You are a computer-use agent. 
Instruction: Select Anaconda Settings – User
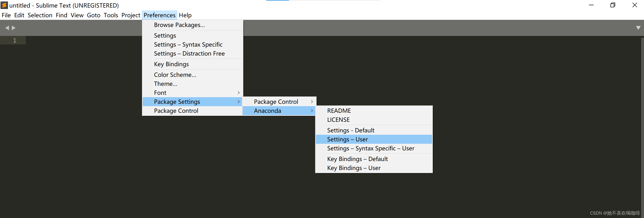click(374, 139)
